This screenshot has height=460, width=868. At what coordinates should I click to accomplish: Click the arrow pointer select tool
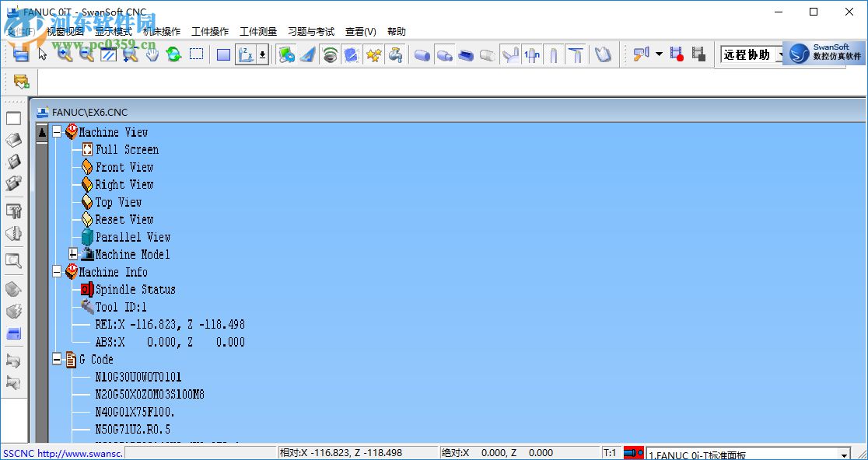(43, 54)
